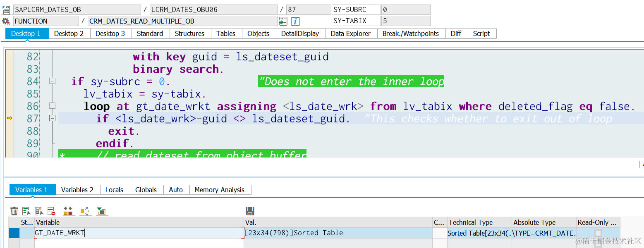Viewport: 644px width, 248px height.
Task: Click the lv_tabix = sy-tabix statement
Action: coord(145,94)
